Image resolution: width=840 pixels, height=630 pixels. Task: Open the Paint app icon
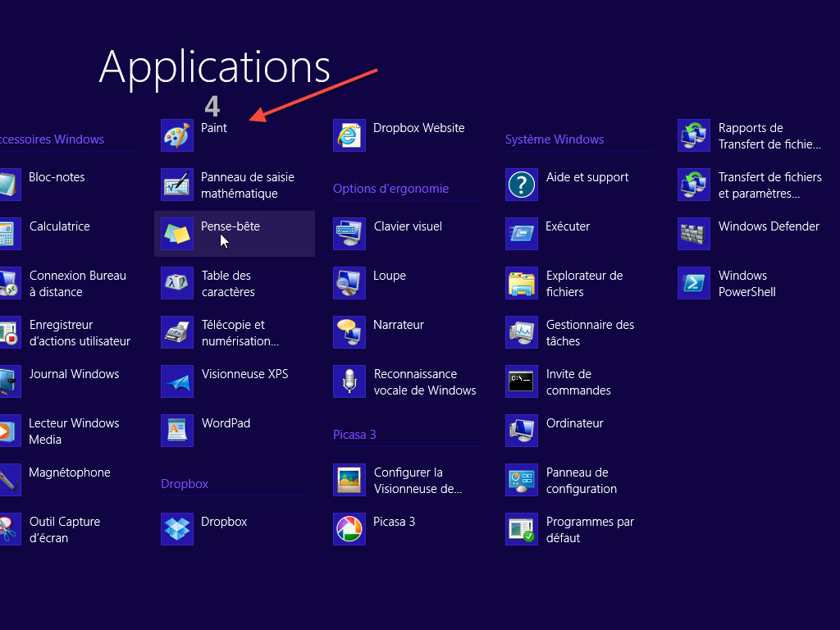click(177, 135)
